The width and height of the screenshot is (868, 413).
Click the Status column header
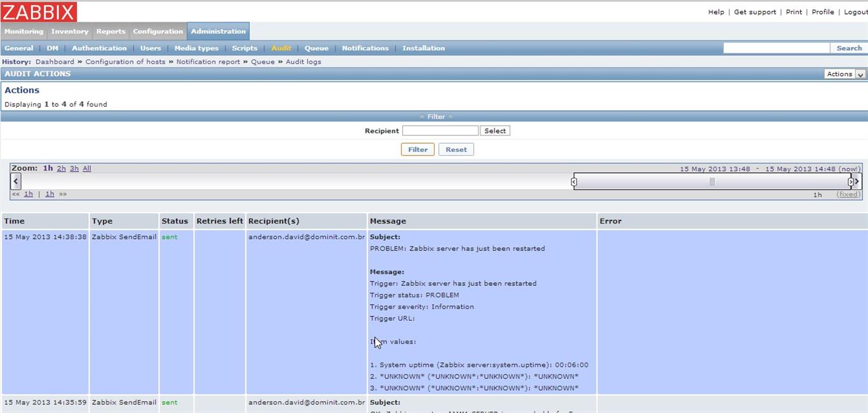[176, 221]
